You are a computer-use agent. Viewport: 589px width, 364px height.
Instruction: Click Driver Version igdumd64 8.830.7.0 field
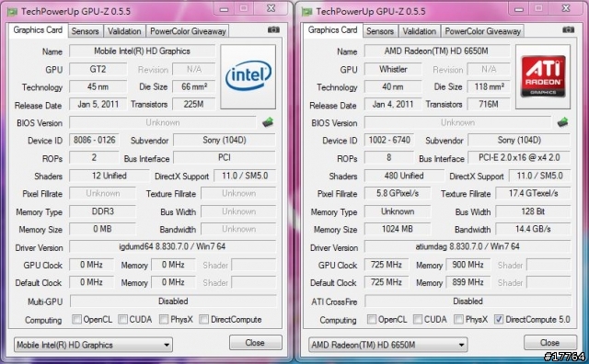tap(173, 246)
